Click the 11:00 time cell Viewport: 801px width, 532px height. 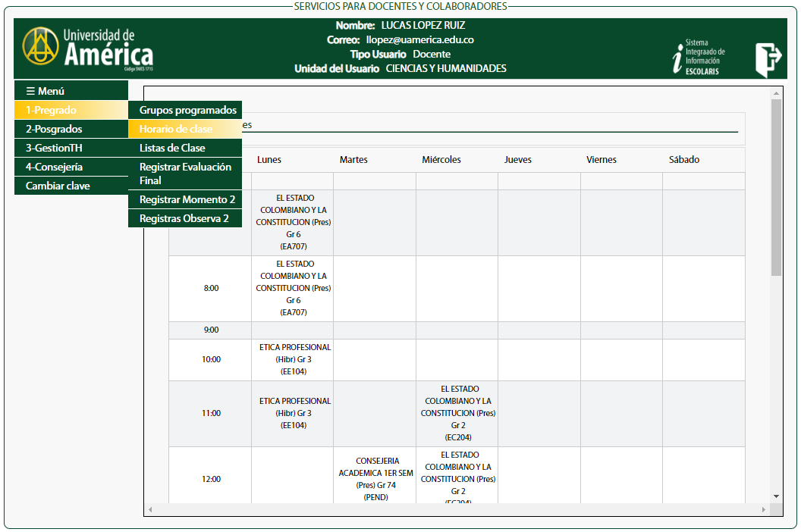click(x=211, y=414)
